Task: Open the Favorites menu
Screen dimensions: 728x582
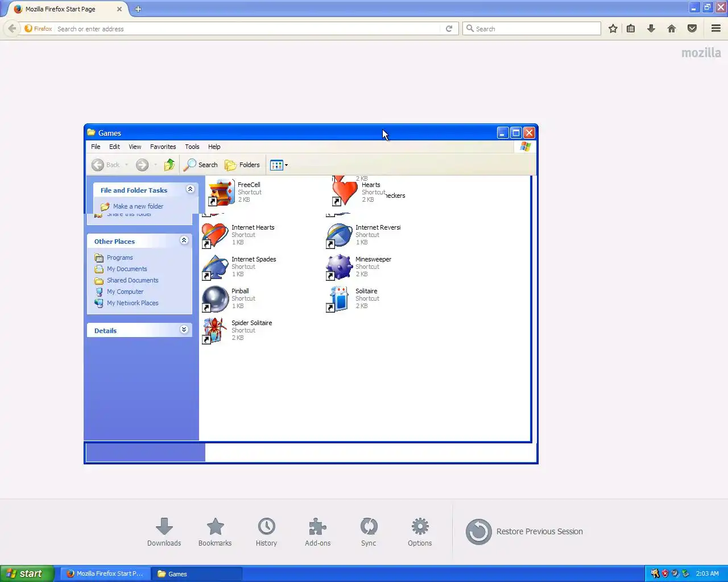Action: click(x=163, y=147)
